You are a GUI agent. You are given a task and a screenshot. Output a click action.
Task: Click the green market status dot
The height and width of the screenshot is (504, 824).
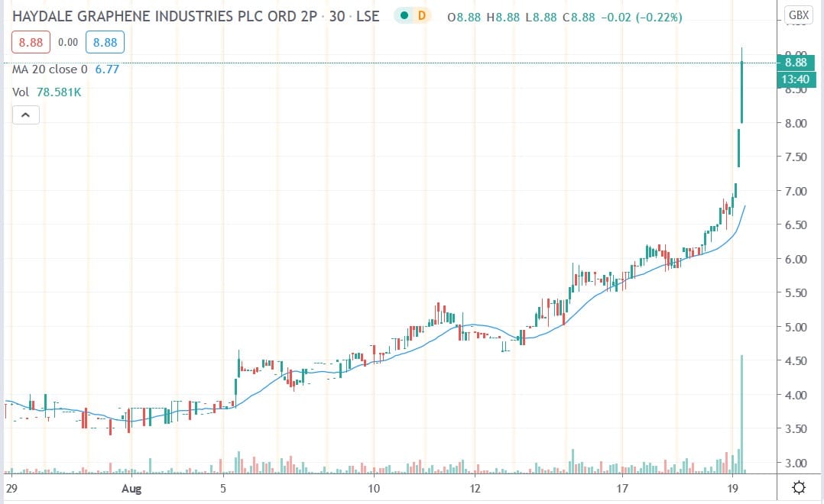click(404, 16)
